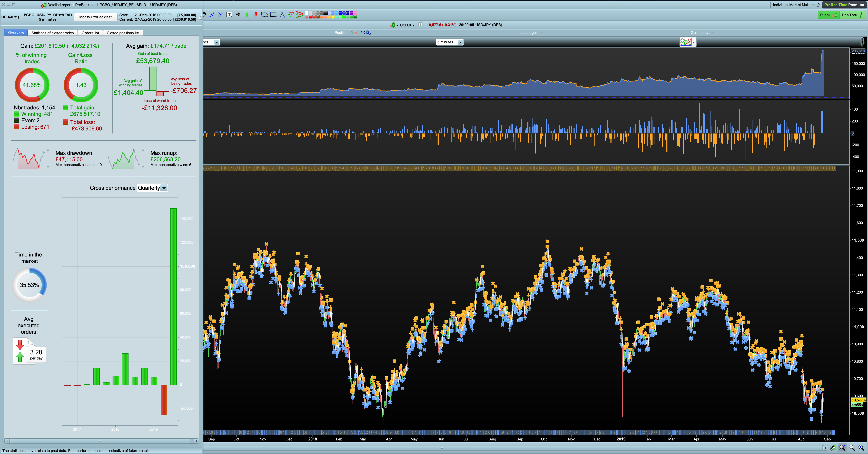Image resolution: width=868 pixels, height=454 pixels.
Task: Pick the red down arrow tool
Action: pos(256,14)
